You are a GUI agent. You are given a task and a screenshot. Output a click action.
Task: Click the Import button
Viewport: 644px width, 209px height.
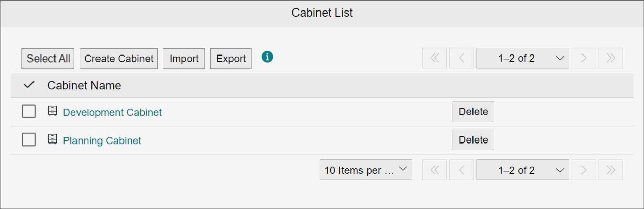click(x=184, y=58)
